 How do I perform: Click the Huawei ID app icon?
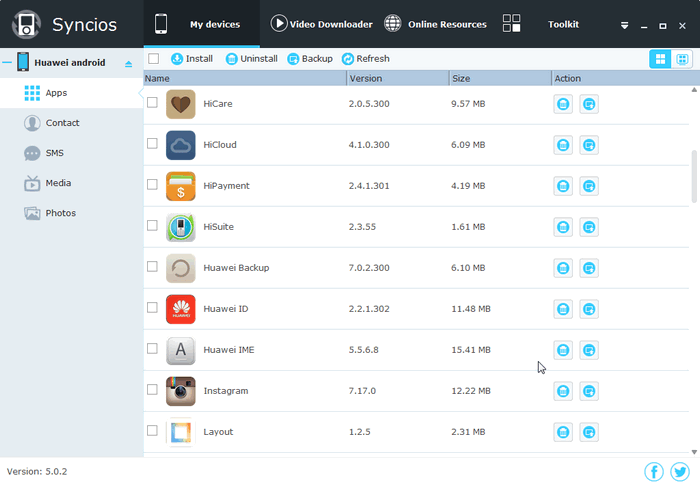click(x=181, y=309)
